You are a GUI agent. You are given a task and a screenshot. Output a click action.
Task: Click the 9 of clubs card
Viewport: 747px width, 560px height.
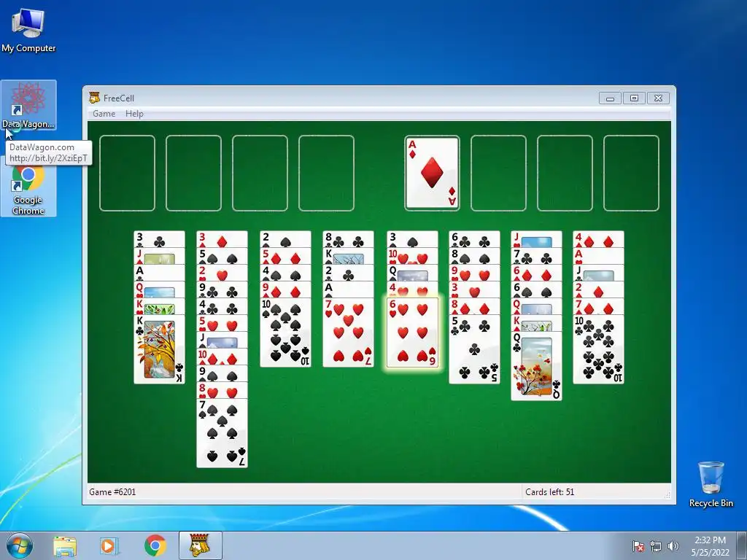[x=222, y=289]
